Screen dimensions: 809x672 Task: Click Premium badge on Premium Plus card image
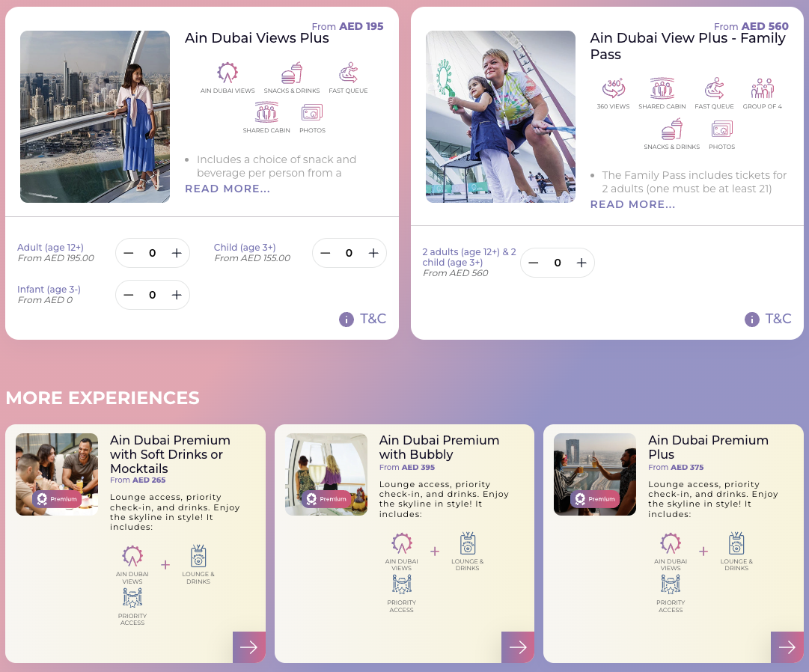point(596,498)
